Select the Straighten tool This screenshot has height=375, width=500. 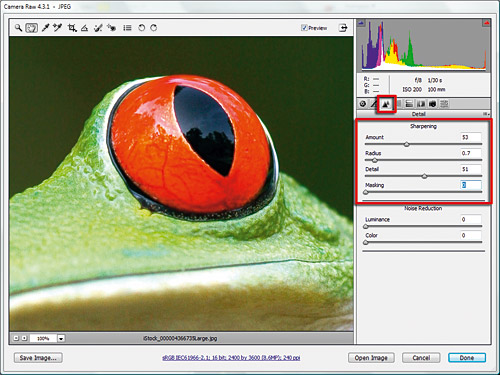tap(85, 28)
